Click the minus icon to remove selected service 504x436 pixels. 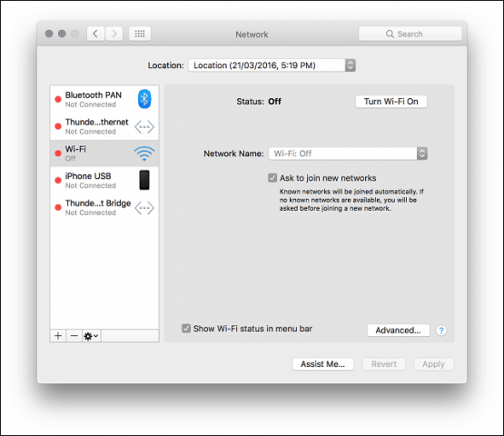click(74, 336)
